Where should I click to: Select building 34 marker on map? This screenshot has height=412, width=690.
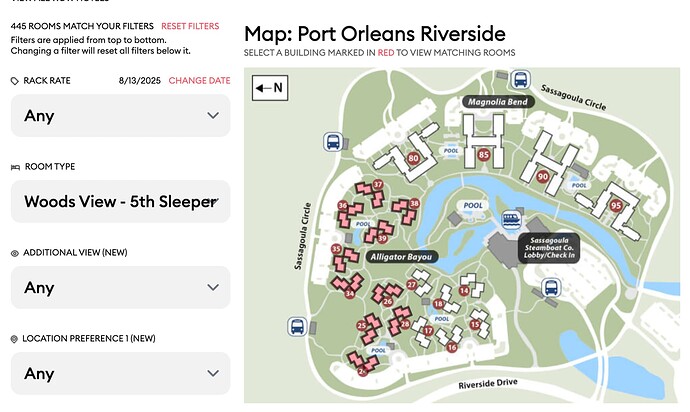tap(349, 293)
